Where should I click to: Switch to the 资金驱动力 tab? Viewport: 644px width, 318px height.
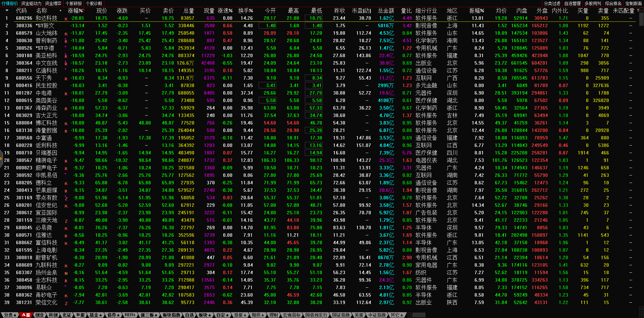31,3
